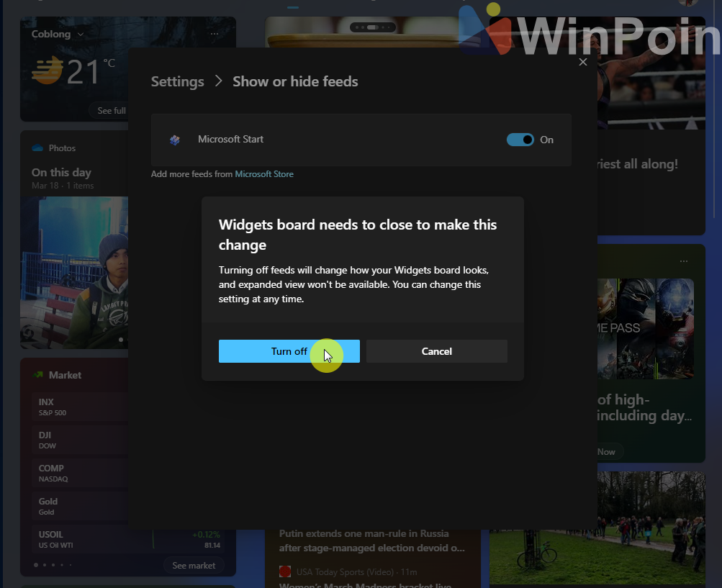
Task: Click the OneDrive Photos cloud icon
Action: pyautogui.click(x=37, y=148)
